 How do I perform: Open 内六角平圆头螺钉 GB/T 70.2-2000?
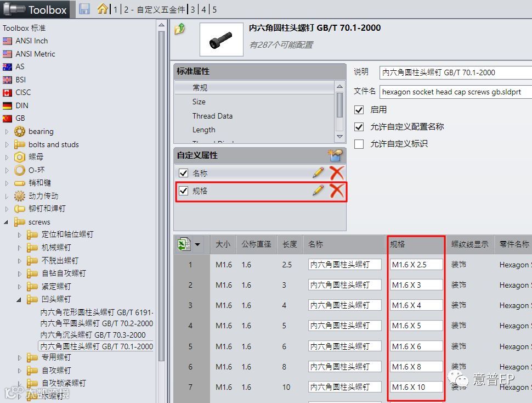coord(97,323)
